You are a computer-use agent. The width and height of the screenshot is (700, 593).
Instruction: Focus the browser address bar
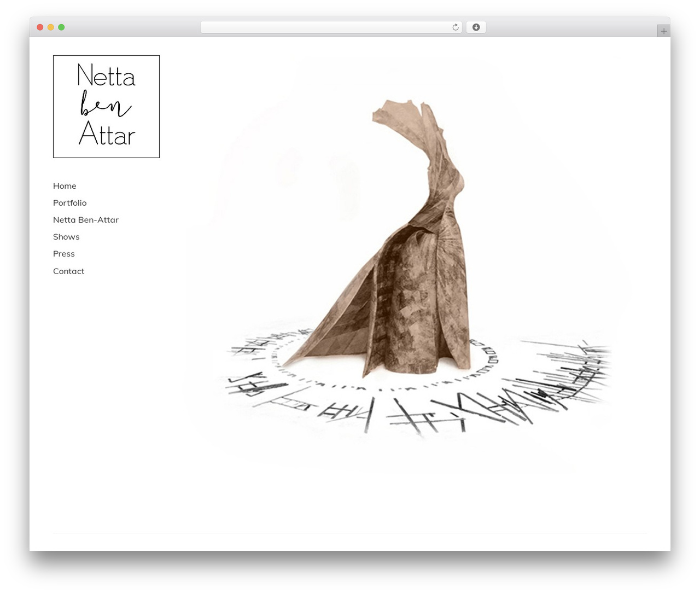click(x=331, y=27)
